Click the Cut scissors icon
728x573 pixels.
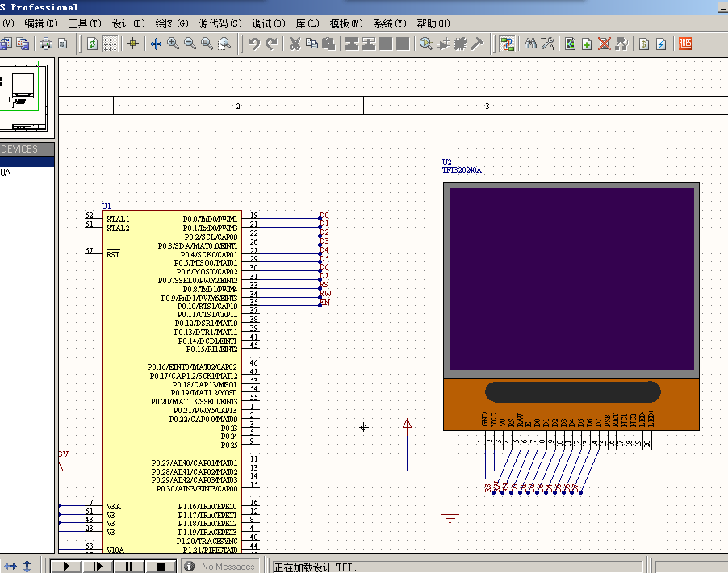click(295, 44)
